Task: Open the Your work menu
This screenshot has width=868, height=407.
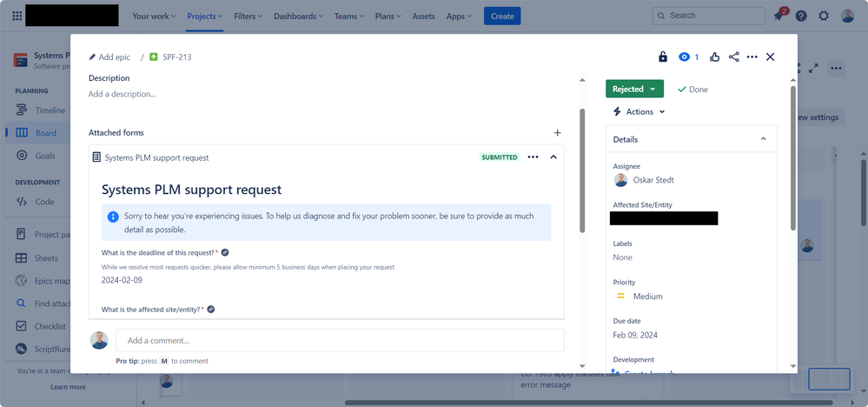Action: click(154, 16)
